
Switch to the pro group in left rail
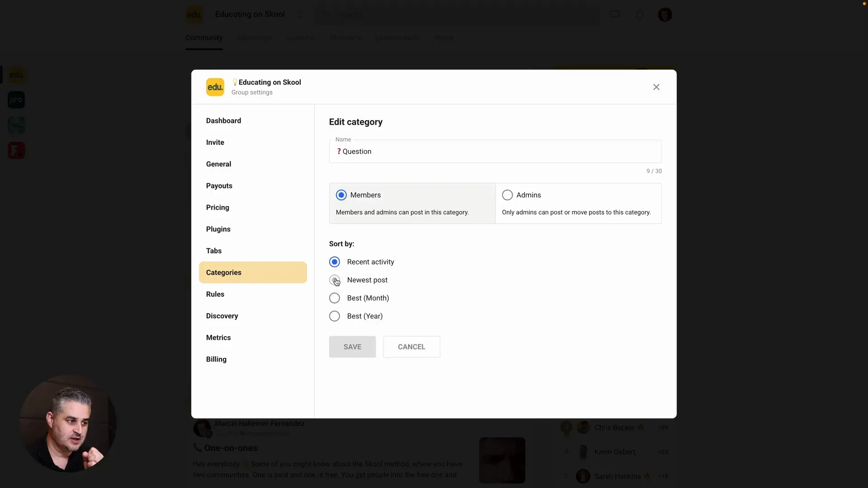tap(16, 100)
